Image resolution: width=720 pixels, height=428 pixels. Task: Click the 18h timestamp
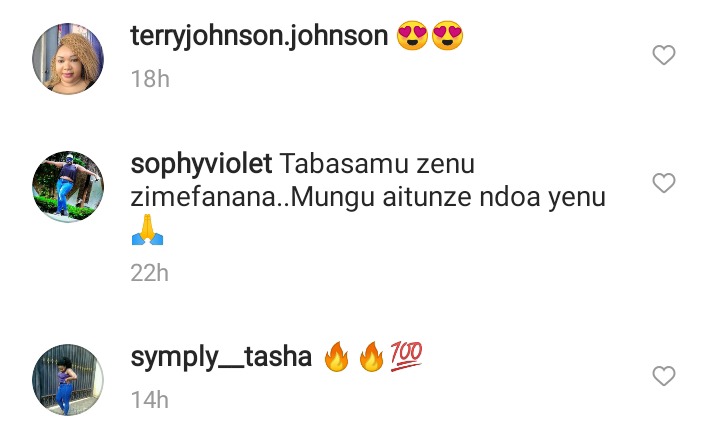pos(150,79)
